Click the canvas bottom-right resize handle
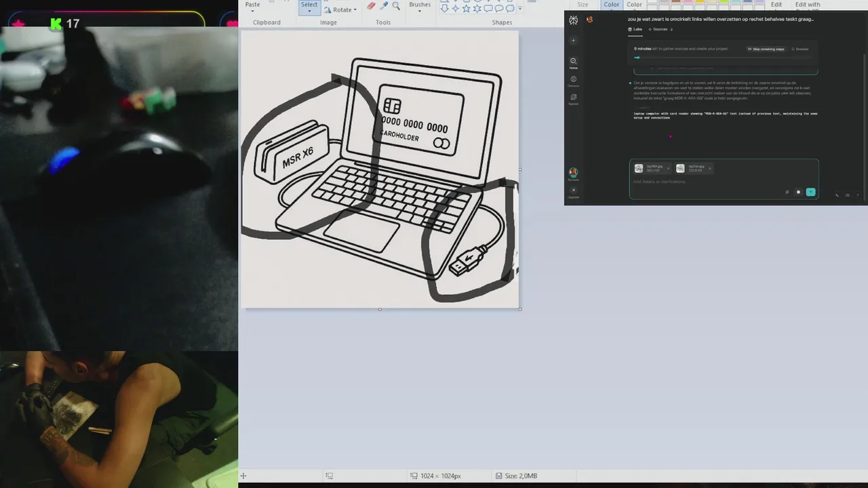 [519, 309]
